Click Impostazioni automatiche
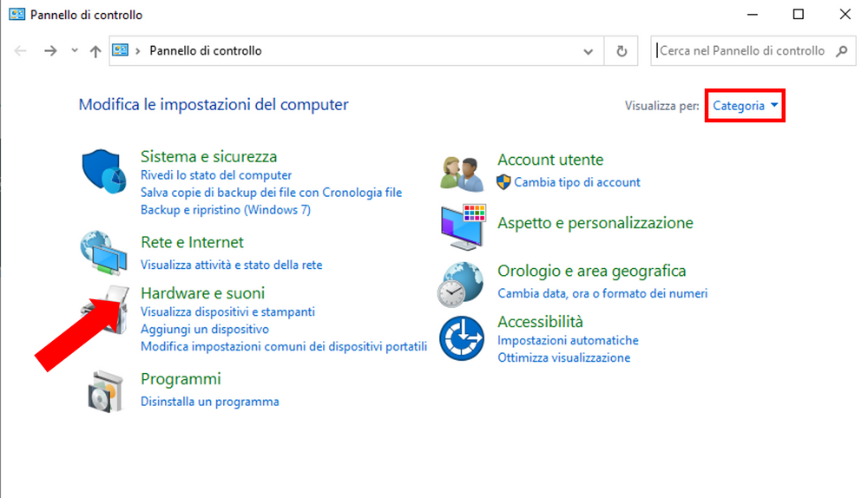The height and width of the screenshot is (498, 868). [x=568, y=341]
